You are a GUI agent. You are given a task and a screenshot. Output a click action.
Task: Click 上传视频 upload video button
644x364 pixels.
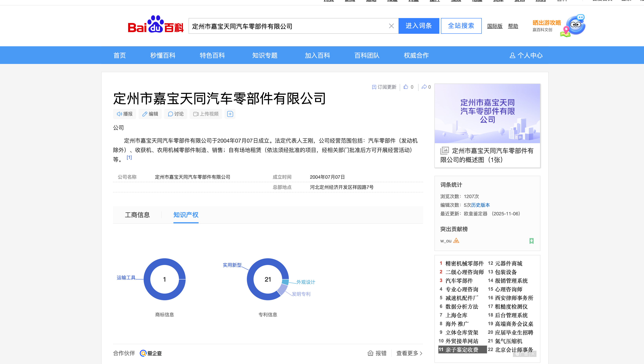(x=206, y=114)
